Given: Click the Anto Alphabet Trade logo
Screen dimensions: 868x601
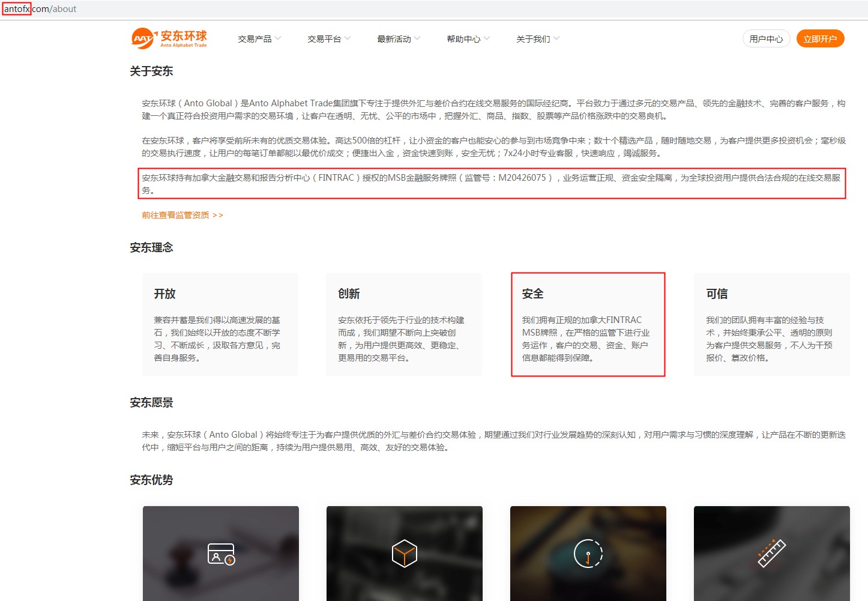Looking at the screenshot, I should pyautogui.click(x=169, y=38).
